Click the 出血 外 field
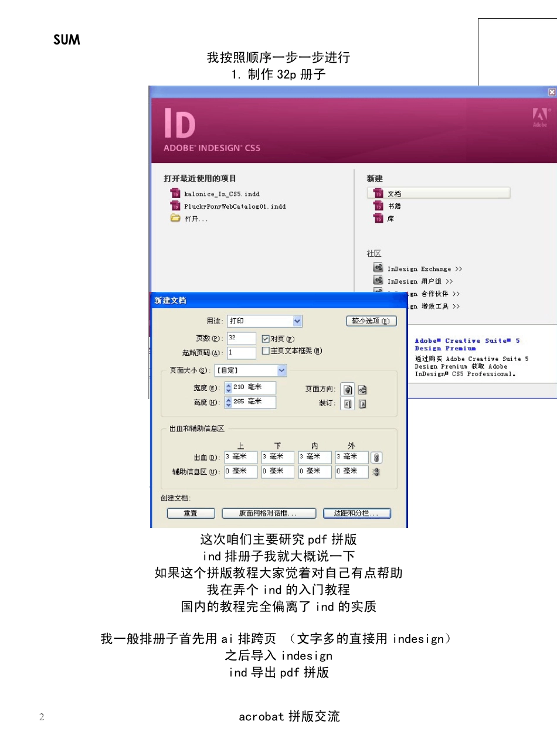This screenshot has width=557, height=756. tap(352, 457)
